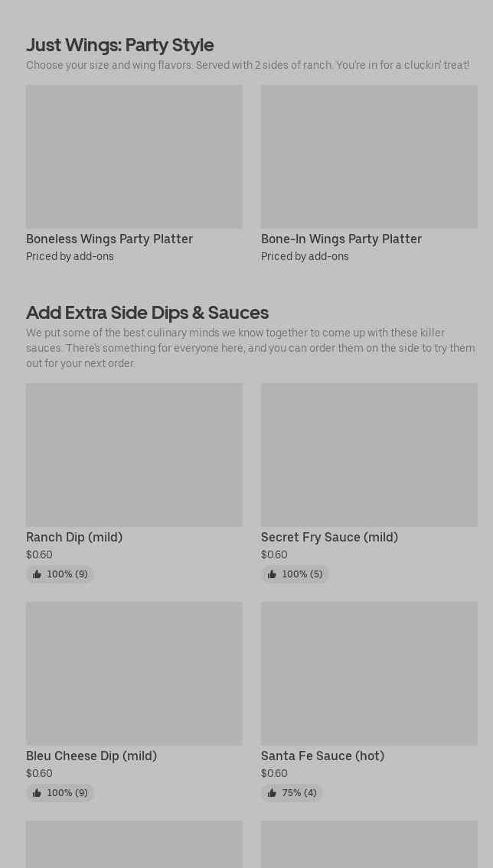Viewport: 493px width, 868px height.
Task: Click the partially visible image below Bleu Cheese Dip
Action: point(134,844)
